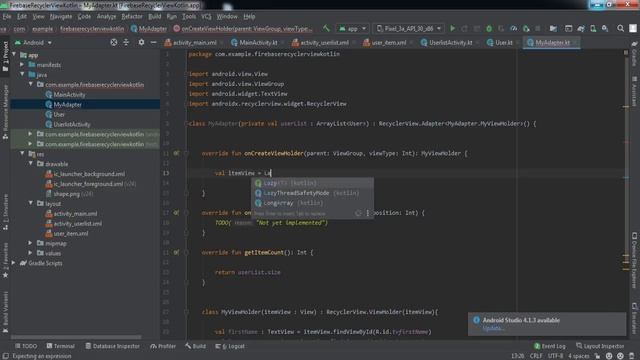Expand the mipmap folder
Screen dimensions: 640x360
click(x=31, y=243)
